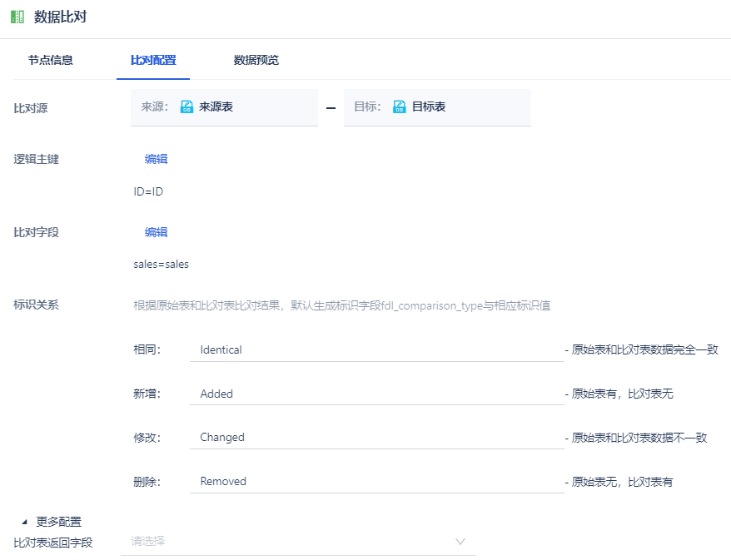Click the Added value input field
This screenshot has width=731, height=560.
376,394
